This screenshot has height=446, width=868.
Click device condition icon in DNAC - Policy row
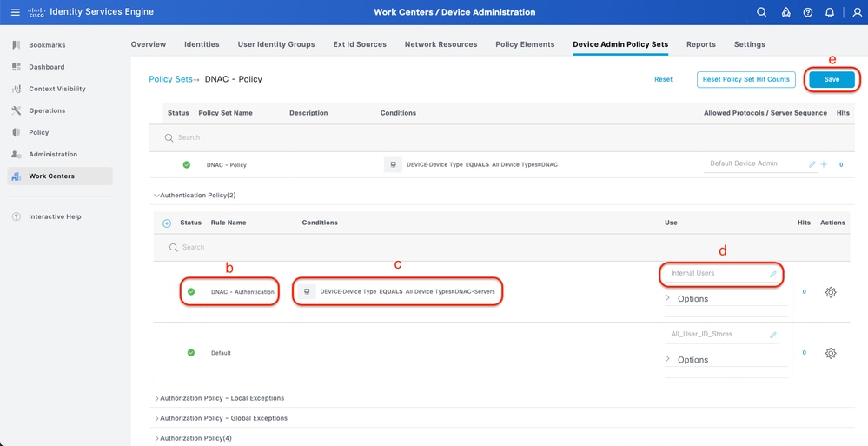393,164
